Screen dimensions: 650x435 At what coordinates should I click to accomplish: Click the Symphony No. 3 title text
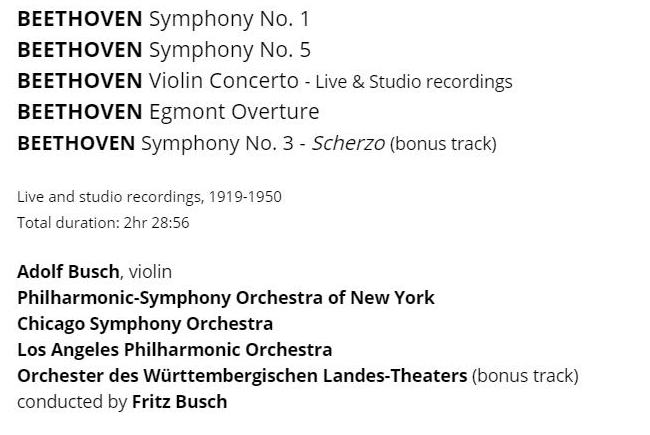pyautogui.click(x=217, y=143)
